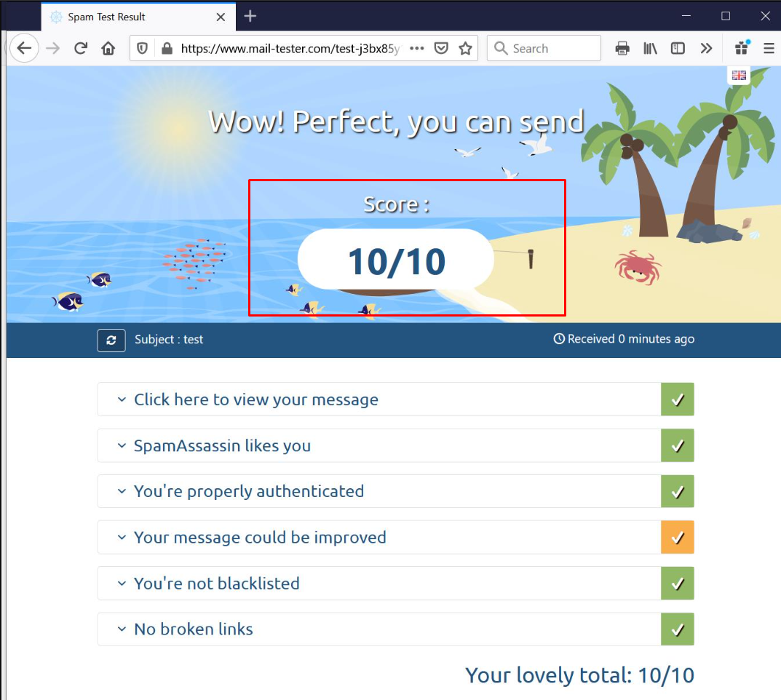Open the Library bookmarks icon

(x=651, y=49)
